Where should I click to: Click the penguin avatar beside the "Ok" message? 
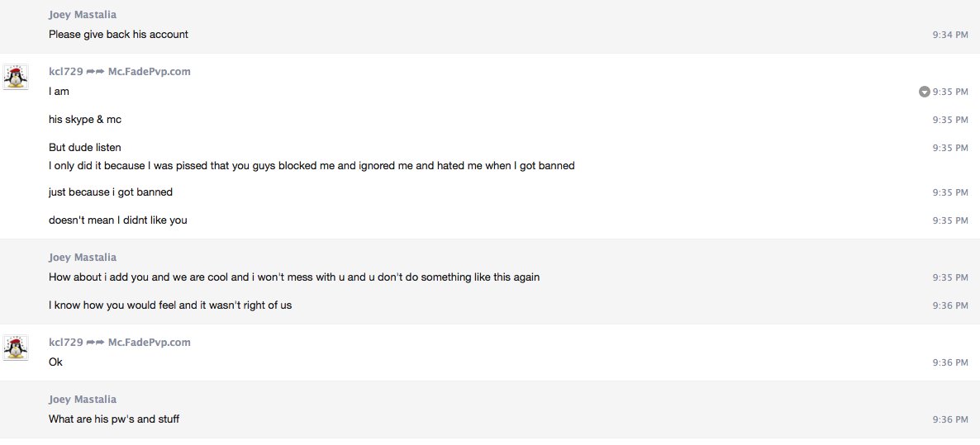tap(16, 348)
